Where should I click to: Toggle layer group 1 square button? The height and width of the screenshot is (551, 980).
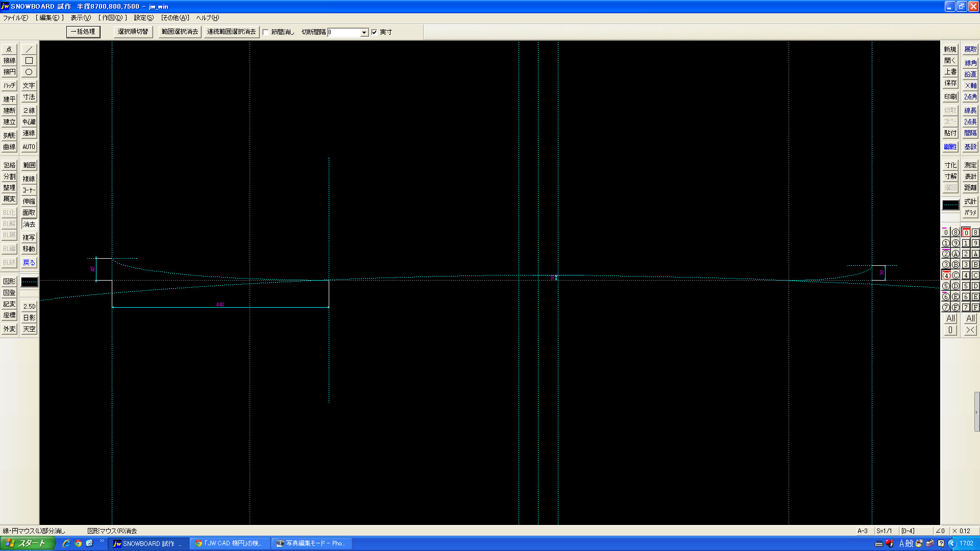tap(966, 243)
